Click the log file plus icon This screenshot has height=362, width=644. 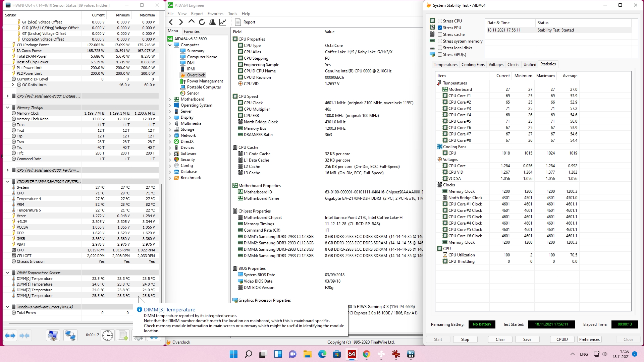coord(123,336)
